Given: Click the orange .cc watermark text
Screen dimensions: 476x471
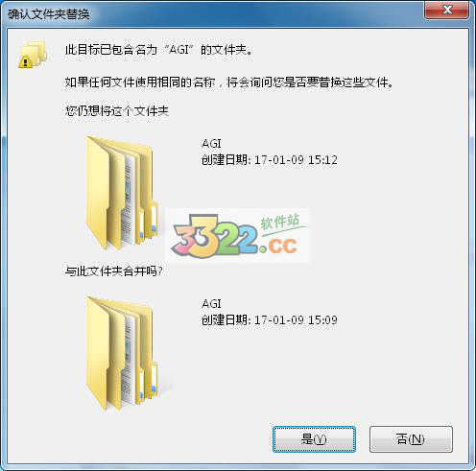Looking at the screenshot, I should point(279,245).
